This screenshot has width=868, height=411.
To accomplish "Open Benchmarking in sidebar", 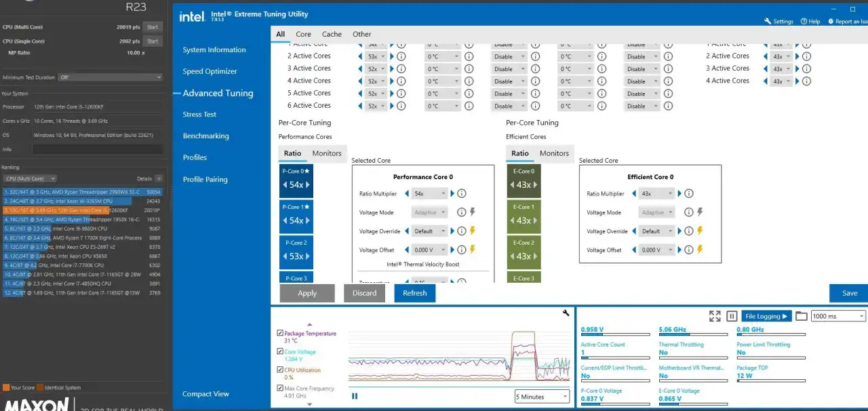I will (205, 136).
